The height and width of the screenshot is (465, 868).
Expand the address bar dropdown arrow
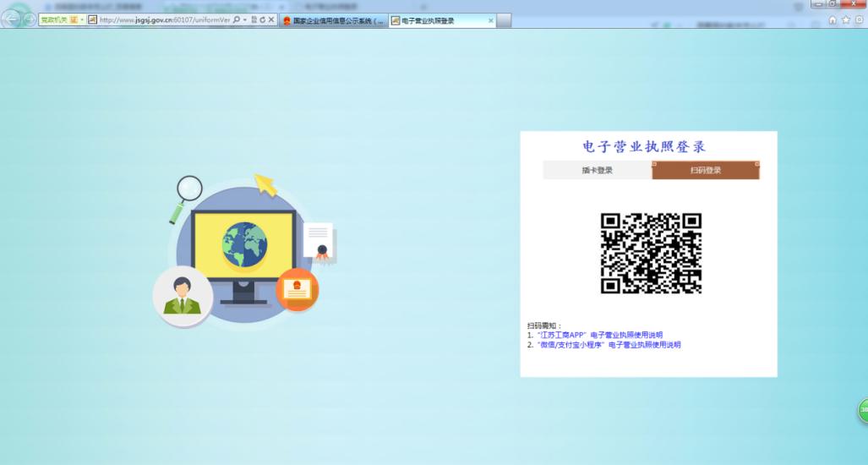(x=244, y=20)
